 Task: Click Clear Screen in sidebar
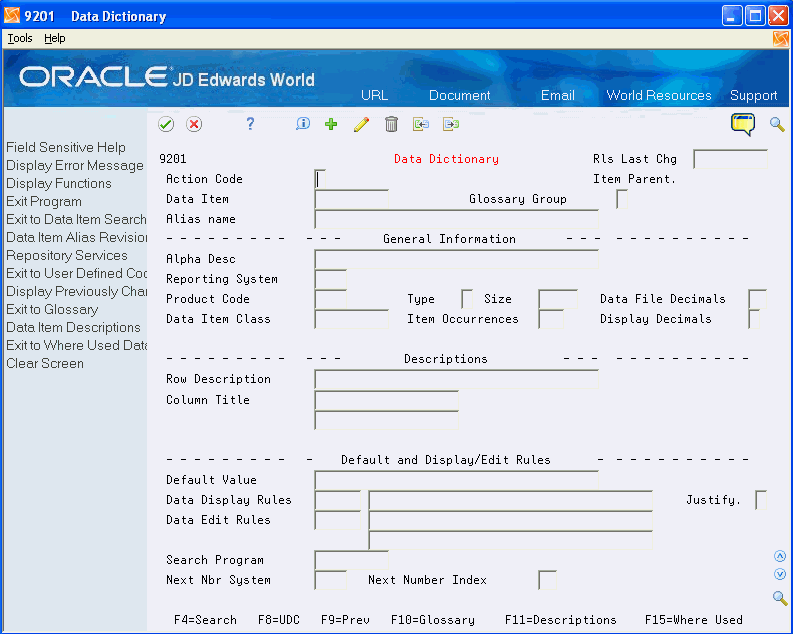click(45, 363)
